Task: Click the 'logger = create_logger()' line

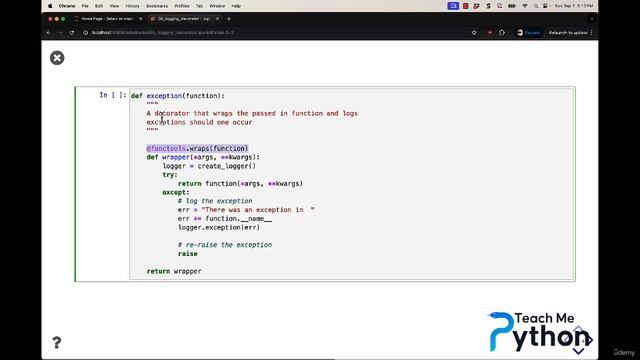Action: [209, 166]
